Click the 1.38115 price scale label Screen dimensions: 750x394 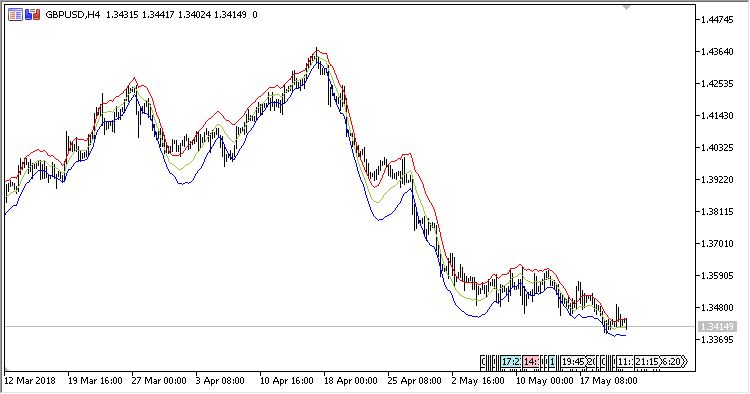pyautogui.click(x=717, y=212)
